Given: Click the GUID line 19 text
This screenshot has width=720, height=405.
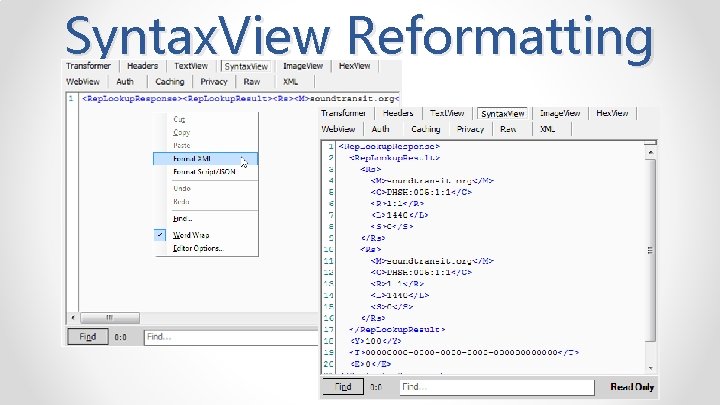Looking at the screenshot, I should point(464,352).
